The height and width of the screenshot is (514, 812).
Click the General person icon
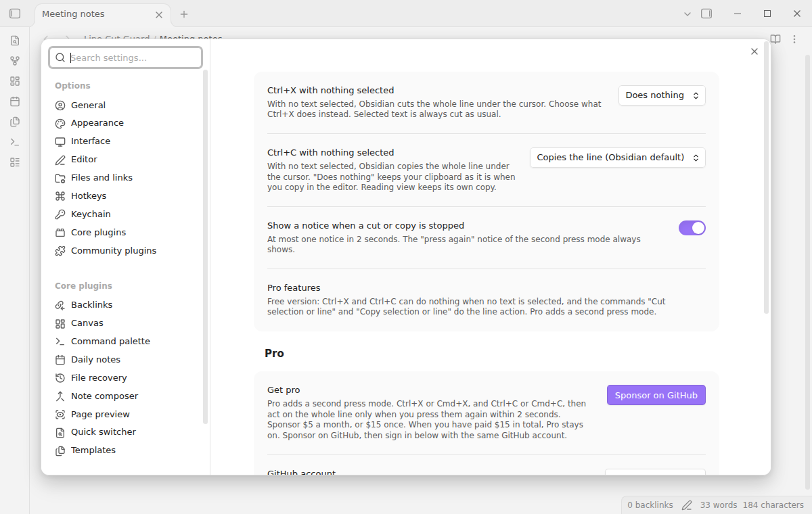(x=60, y=106)
